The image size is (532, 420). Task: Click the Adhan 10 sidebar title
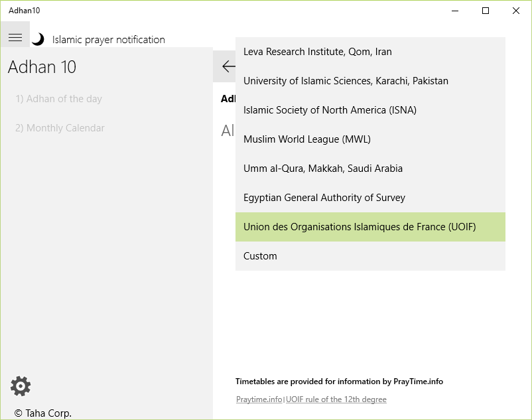(42, 67)
